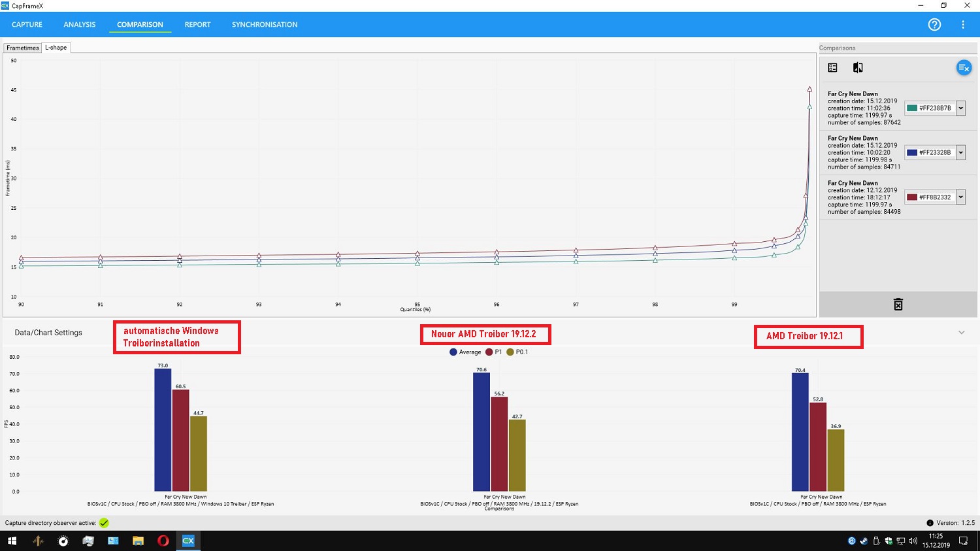Click the 'Capture directory observer active' status text
980x551 pixels.
pyautogui.click(x=50, y=523)
